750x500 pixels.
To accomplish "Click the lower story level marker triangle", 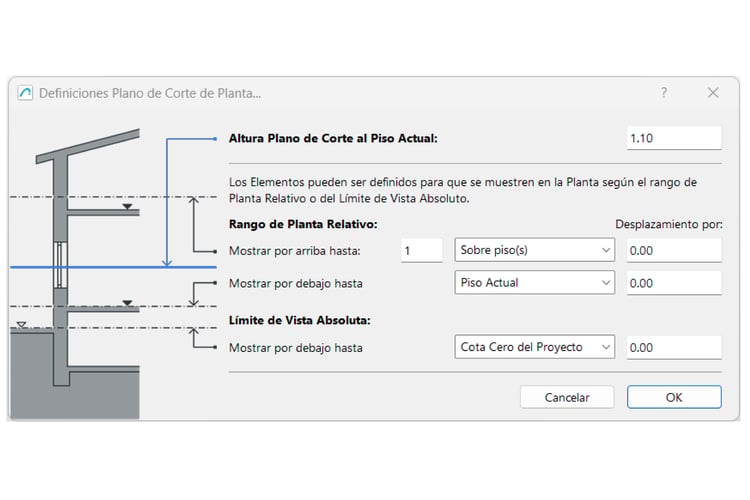I will click(127, 303).
